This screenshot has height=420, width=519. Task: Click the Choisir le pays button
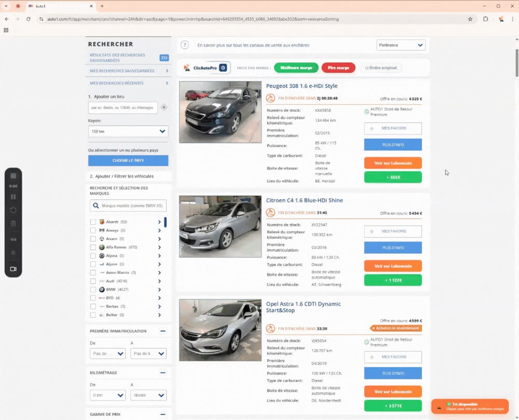(x=128, y=160)
